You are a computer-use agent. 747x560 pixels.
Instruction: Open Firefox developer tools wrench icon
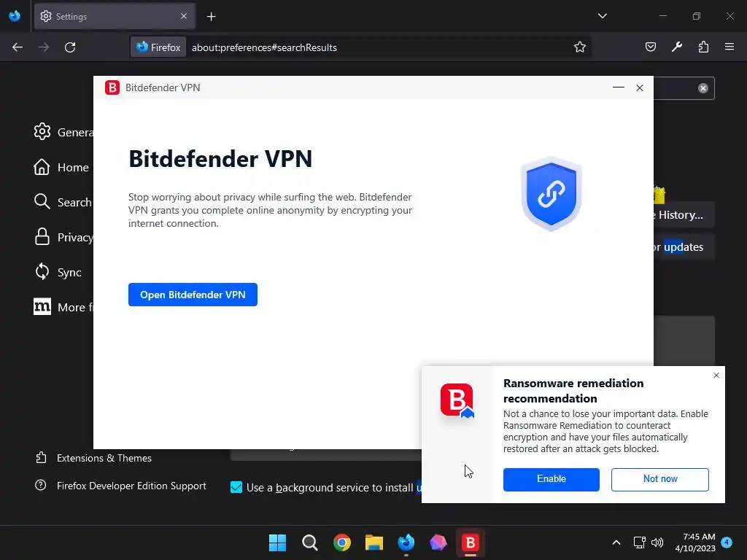(676, 47)
